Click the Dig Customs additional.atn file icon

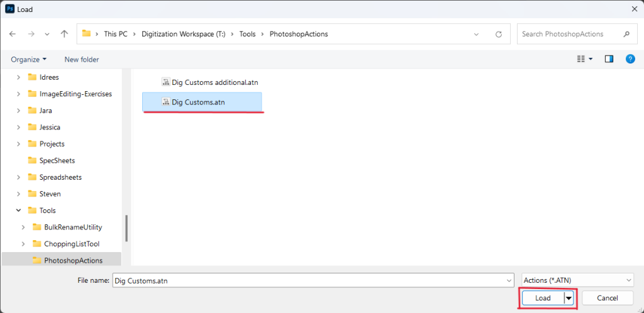pos(166,82)
